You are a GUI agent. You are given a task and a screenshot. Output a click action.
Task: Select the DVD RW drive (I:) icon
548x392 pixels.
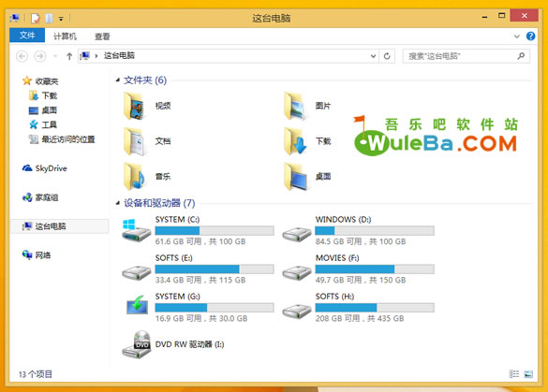tap(137, 344)
